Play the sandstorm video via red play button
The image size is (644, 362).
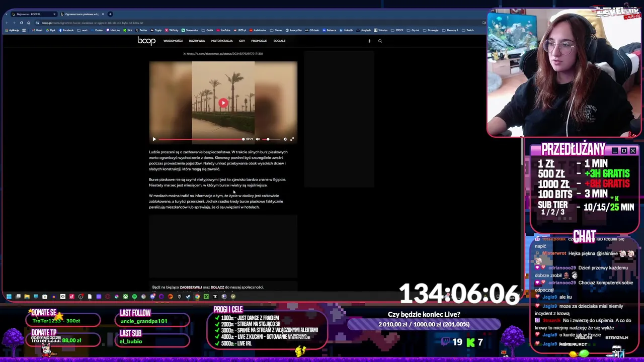[x=223, y=103]
